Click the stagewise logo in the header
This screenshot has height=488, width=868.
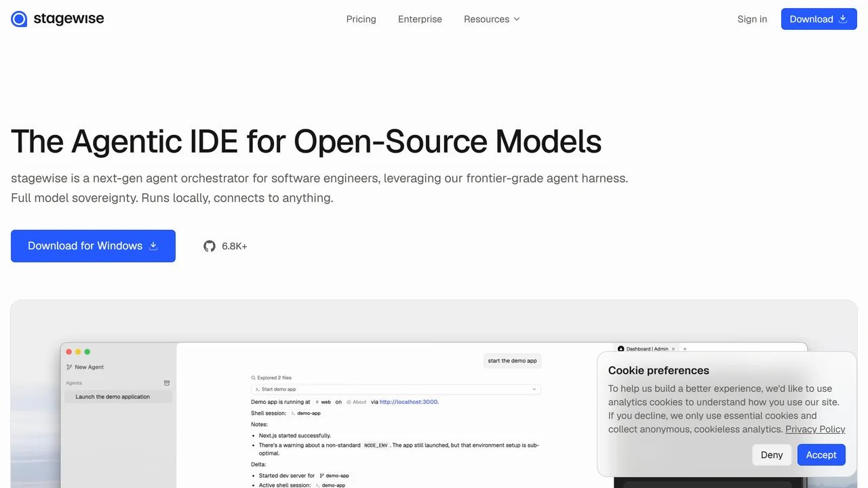pos(58,19)
